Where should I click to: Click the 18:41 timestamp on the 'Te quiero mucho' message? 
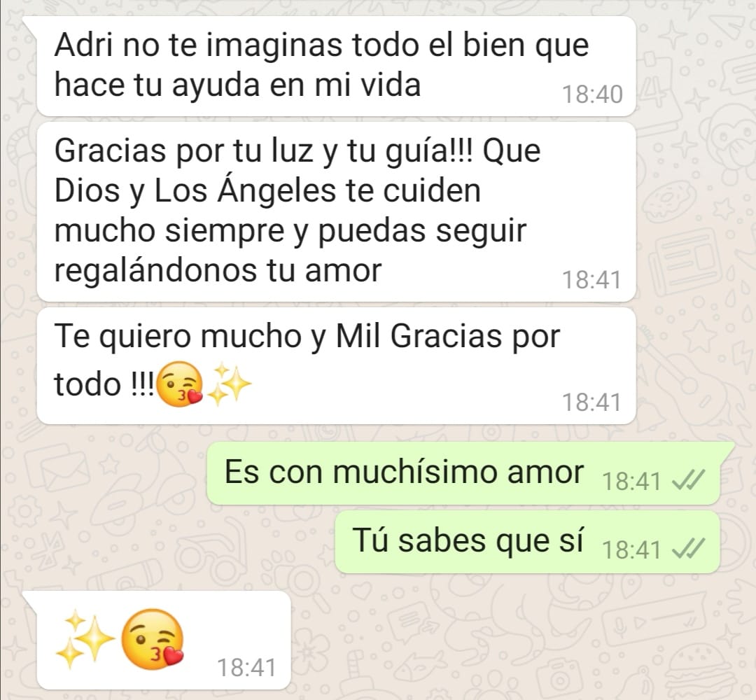click(592, 402)
